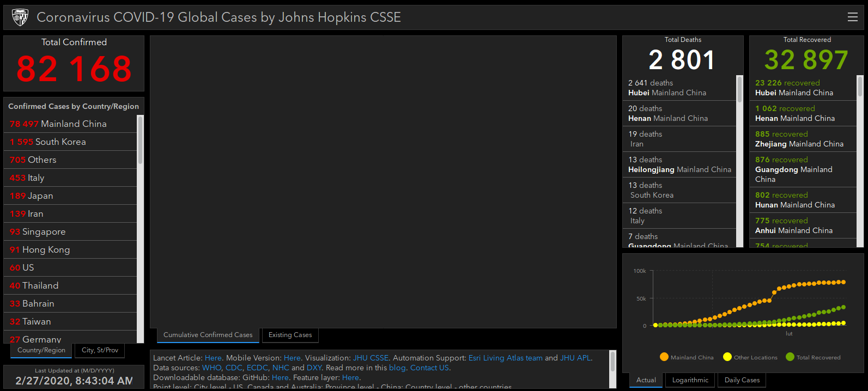Click '23 226 recovered Hubei' entry
Image resolution: width=868 pixels, height=391 pixels.
click(x=804, y=88)
